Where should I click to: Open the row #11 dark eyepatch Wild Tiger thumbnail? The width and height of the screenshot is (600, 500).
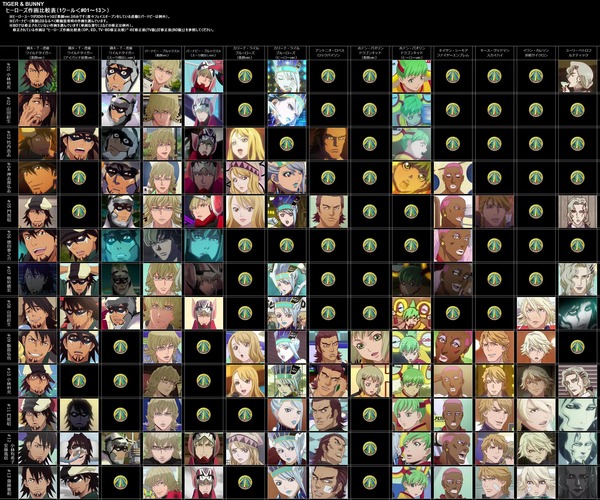click(x=79, y=414)
